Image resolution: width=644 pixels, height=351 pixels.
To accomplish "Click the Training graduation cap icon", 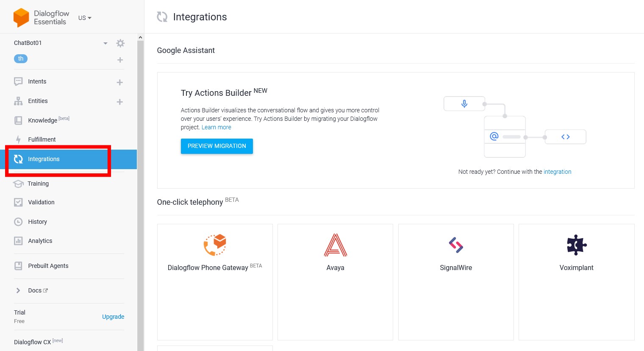I will [18, 184].
